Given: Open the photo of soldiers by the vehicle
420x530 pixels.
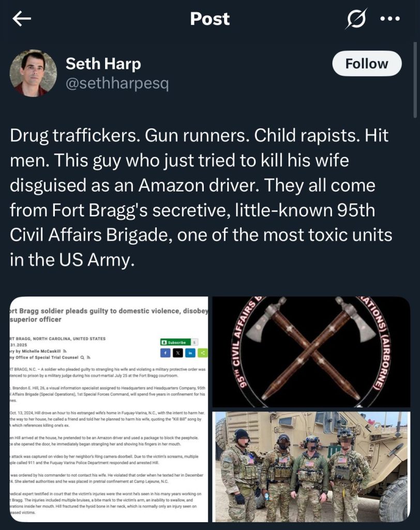Looking at the screenshot, I should (x=312, y=466).
